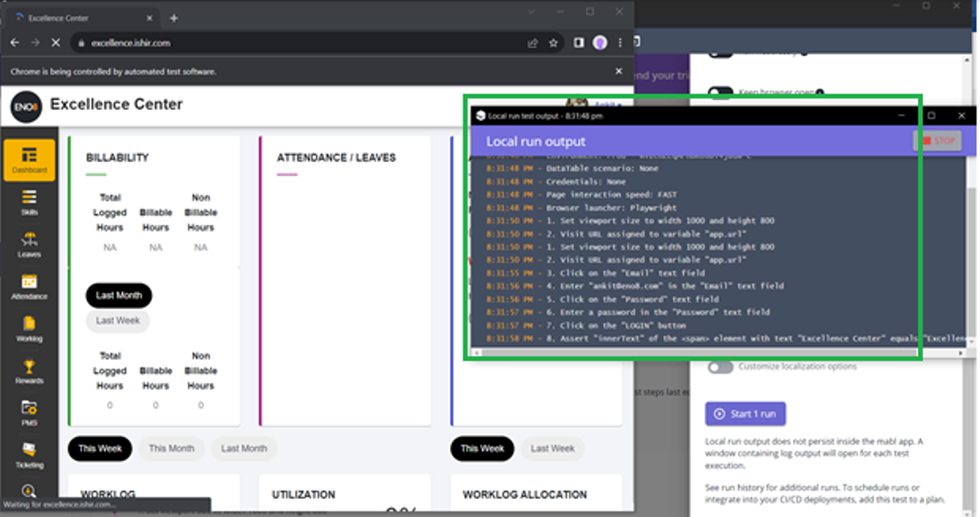Open the Dashboard sidebar icon
Screen dimensions: 980x517
coord(29,160)
